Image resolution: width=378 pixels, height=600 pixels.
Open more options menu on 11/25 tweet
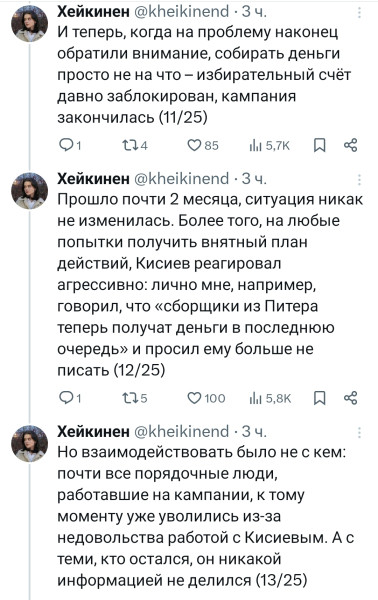360,13
